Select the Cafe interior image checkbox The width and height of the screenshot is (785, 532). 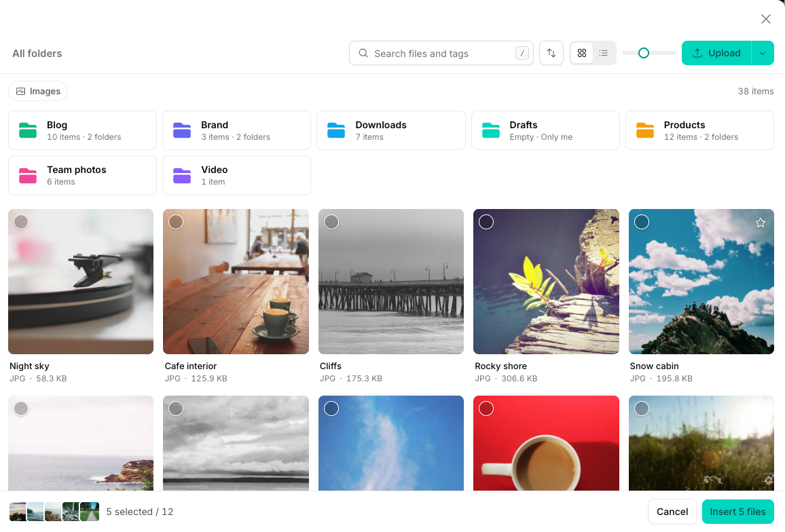(x=176, y=222)
